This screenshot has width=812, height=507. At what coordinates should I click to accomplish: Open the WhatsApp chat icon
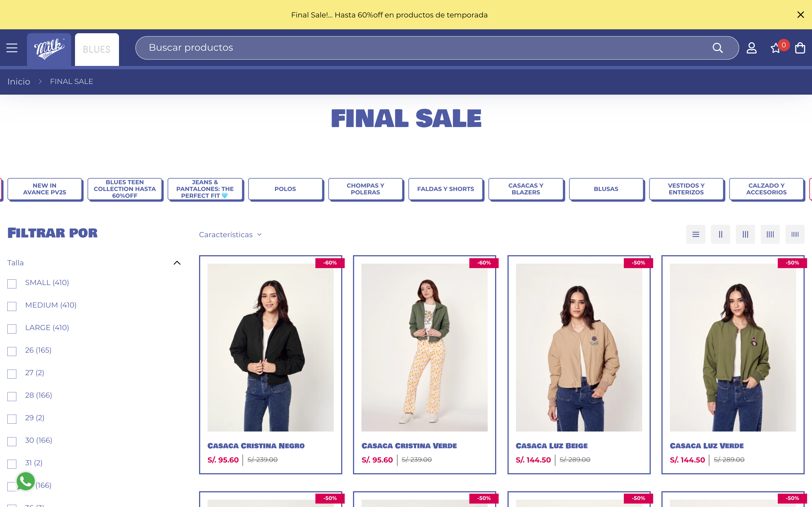25,482
